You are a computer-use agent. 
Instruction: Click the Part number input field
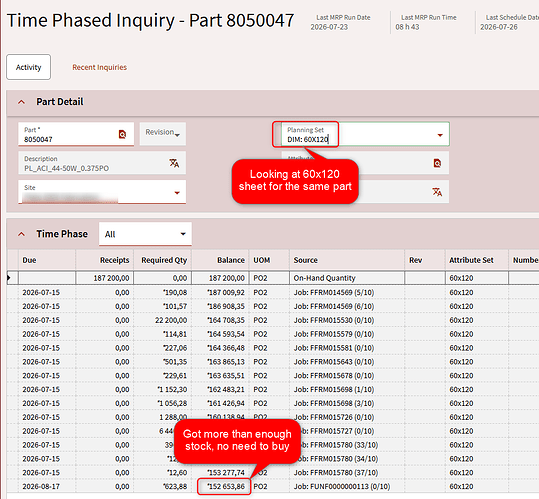click(x=69, y=134)
